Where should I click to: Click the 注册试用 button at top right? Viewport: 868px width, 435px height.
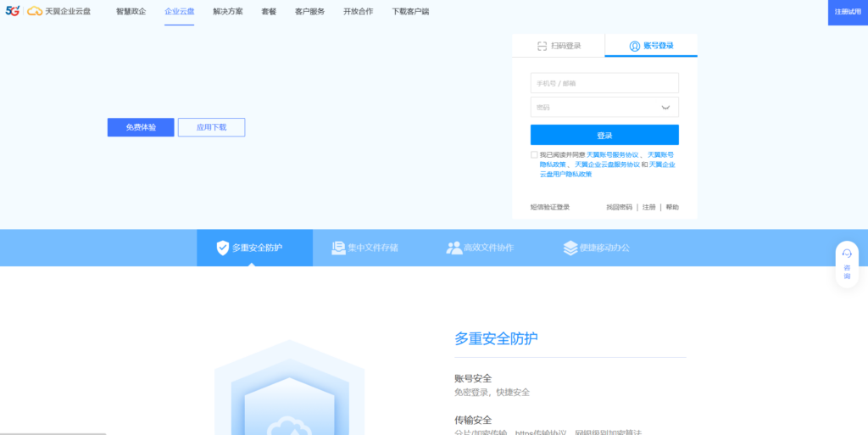(x=847, y=12)
